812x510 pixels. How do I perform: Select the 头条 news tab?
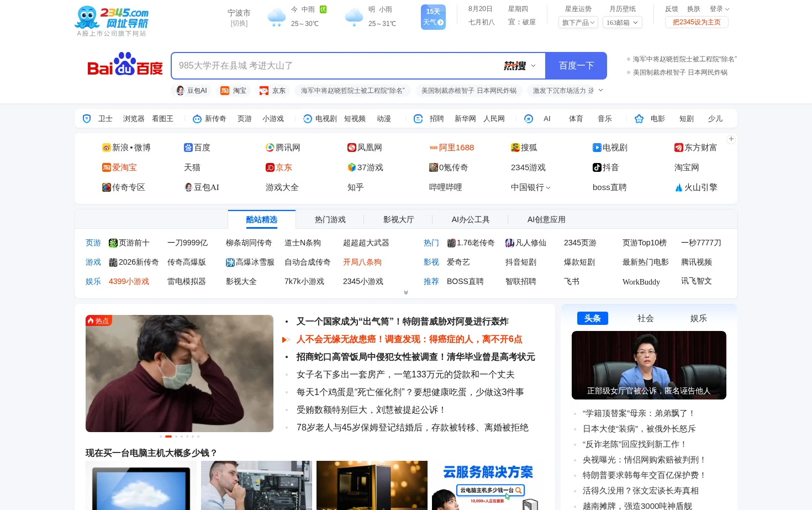click(593, 318)
